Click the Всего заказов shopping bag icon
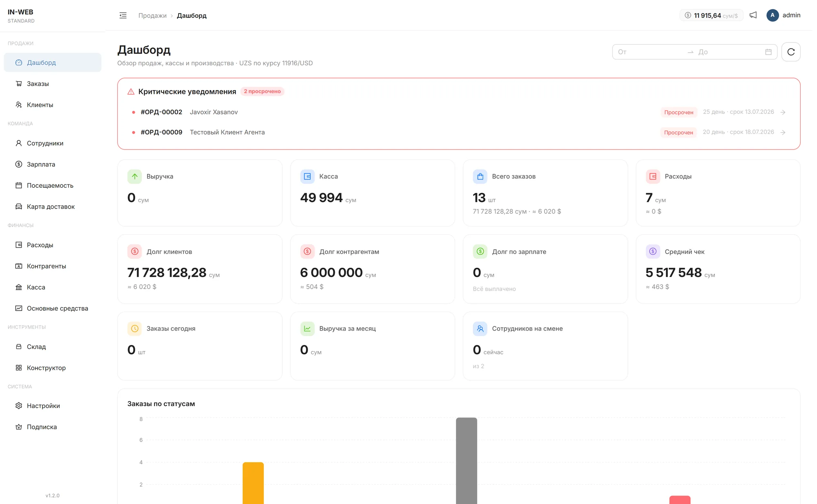Screen dimensions: 817x504 [480, 176]
